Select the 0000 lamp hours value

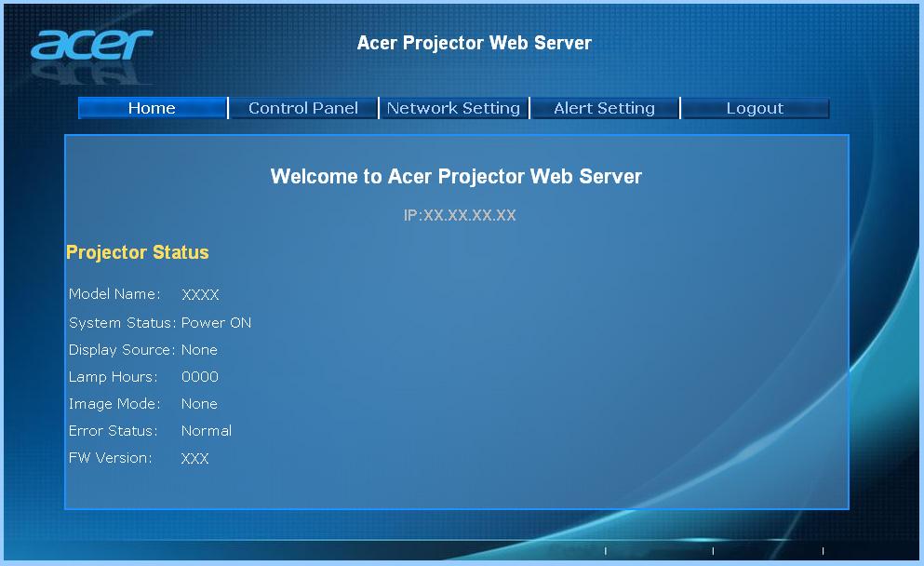click(200, 377)
